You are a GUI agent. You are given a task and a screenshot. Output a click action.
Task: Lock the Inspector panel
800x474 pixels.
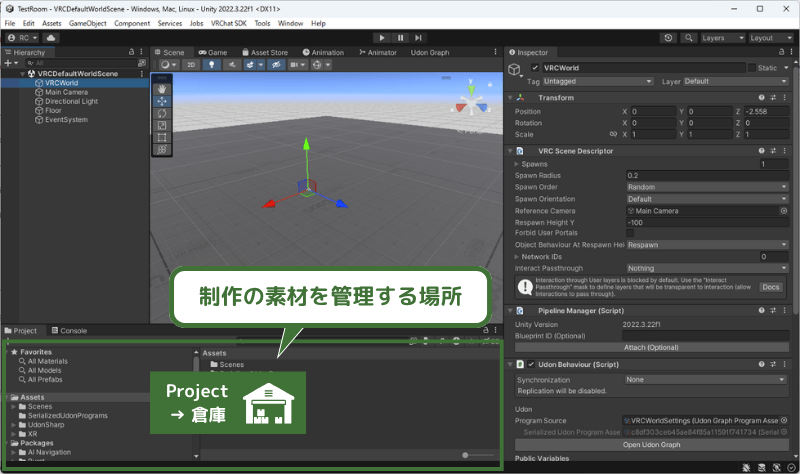click(781, 52)
